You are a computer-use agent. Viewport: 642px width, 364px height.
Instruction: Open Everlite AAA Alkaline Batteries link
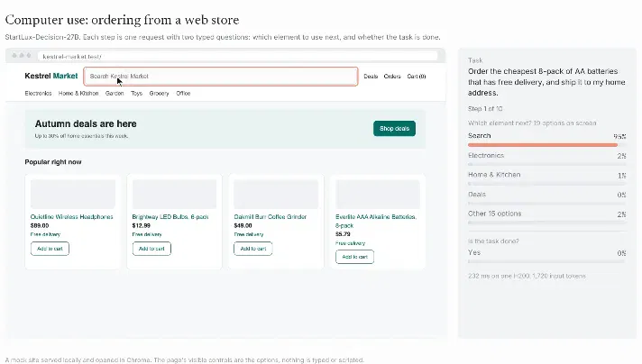coord(375,221)
